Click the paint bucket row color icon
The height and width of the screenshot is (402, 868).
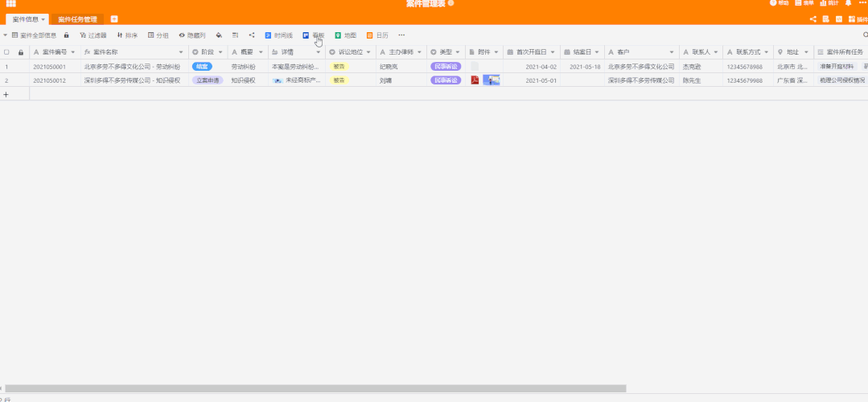(x=219, y=35)
